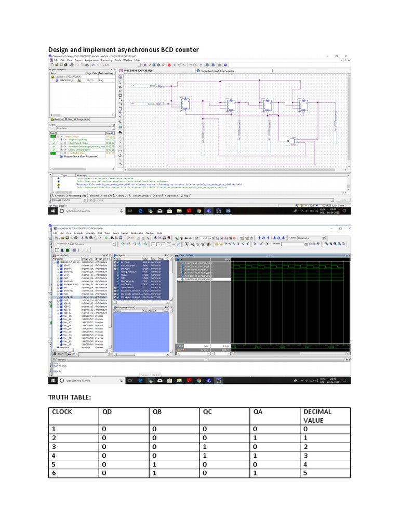This screenshot has height=532, width=399.
Task: Collapse Compile Design task node
Action: [58, 137]
